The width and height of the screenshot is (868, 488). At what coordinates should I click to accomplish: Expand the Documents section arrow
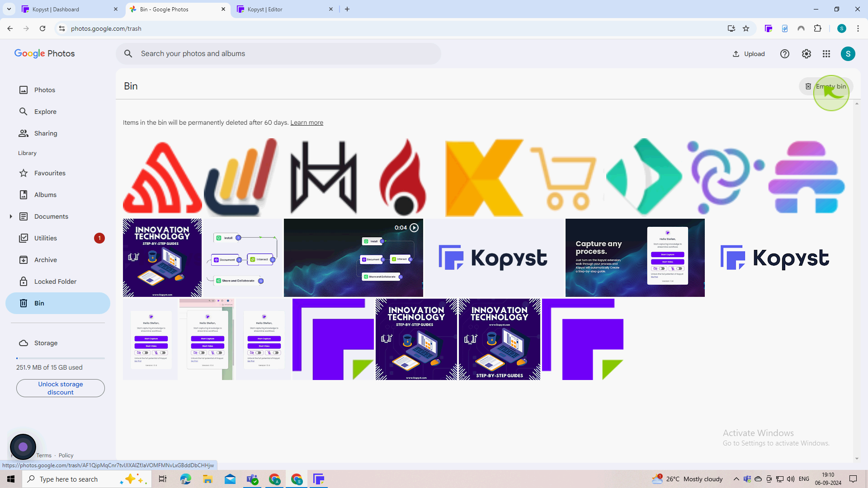pos(11,216)
